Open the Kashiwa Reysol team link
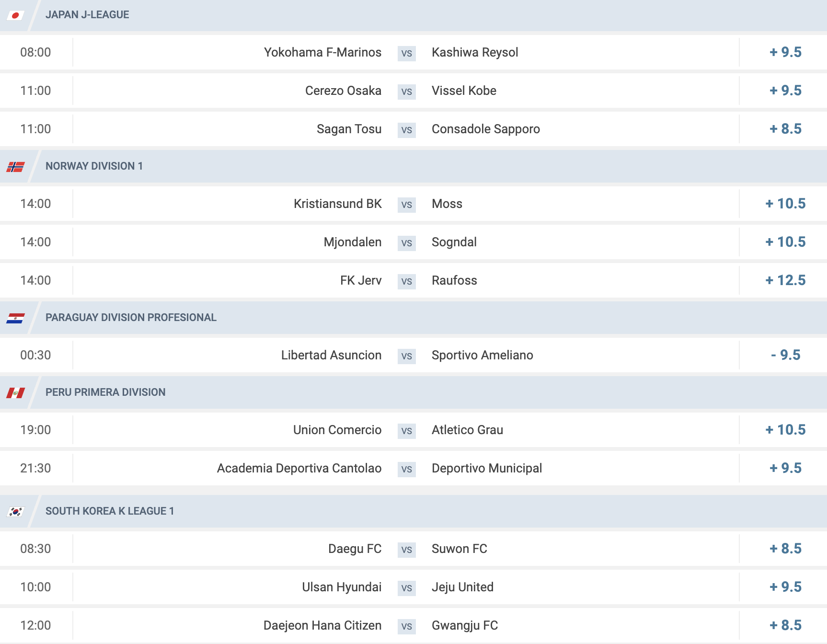Image resolution: width=827 pixels, height=644 pixels. 475,52
